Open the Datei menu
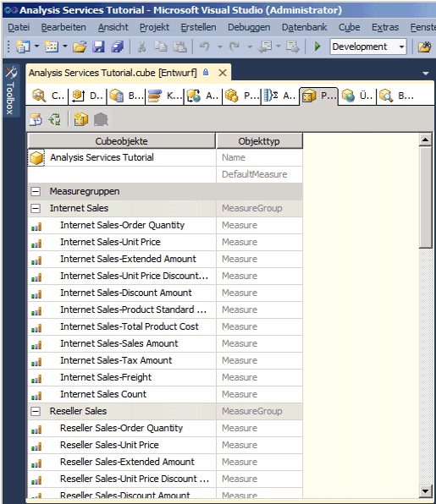Screen dimensions: 436x504 pyautogui.click(x=19, y=27)
